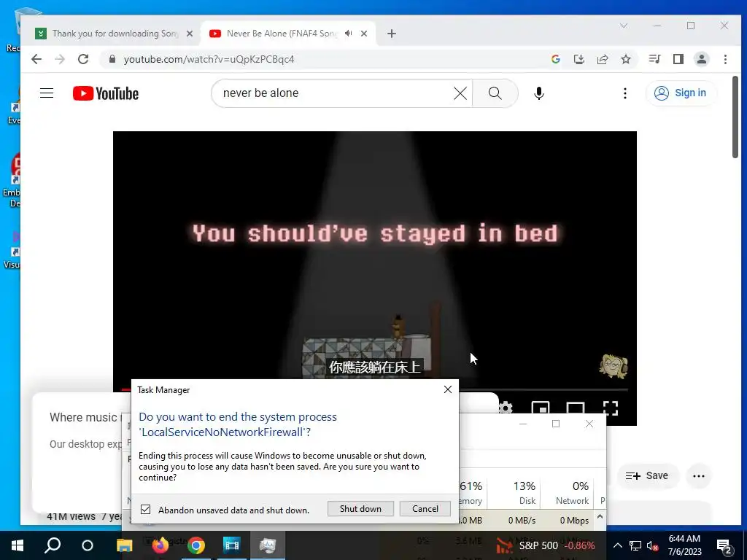This screenshot has width=747, height=560.
Task: Enter full screen video mode
Action: (x=611, y=408)
